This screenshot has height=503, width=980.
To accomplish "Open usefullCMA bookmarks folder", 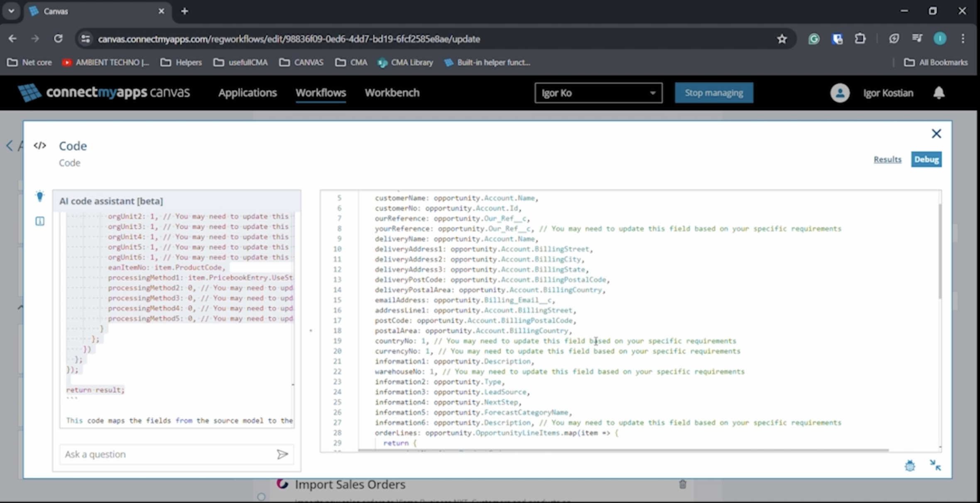I will pyautogui.click(x=241, y=62).
